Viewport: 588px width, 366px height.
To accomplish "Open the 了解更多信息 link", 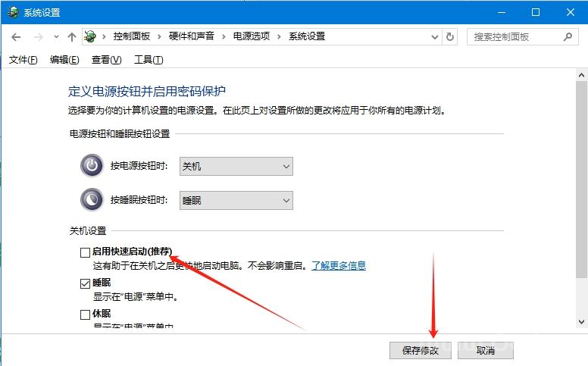I will tap(338, 265).
